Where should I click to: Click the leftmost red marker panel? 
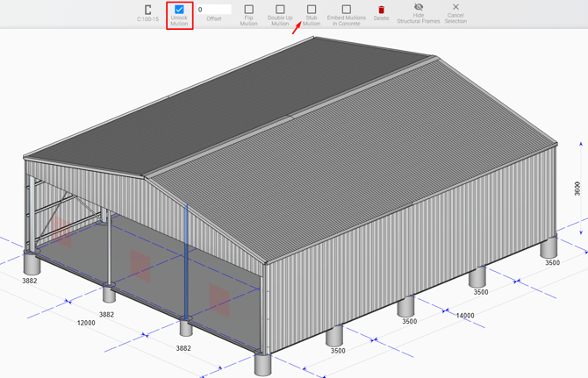61,231
